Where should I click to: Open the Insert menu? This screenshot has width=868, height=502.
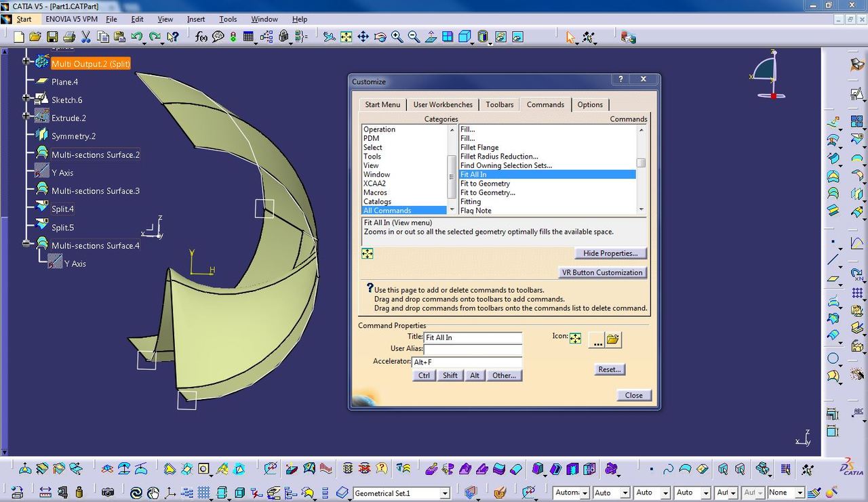coord(196,19)
